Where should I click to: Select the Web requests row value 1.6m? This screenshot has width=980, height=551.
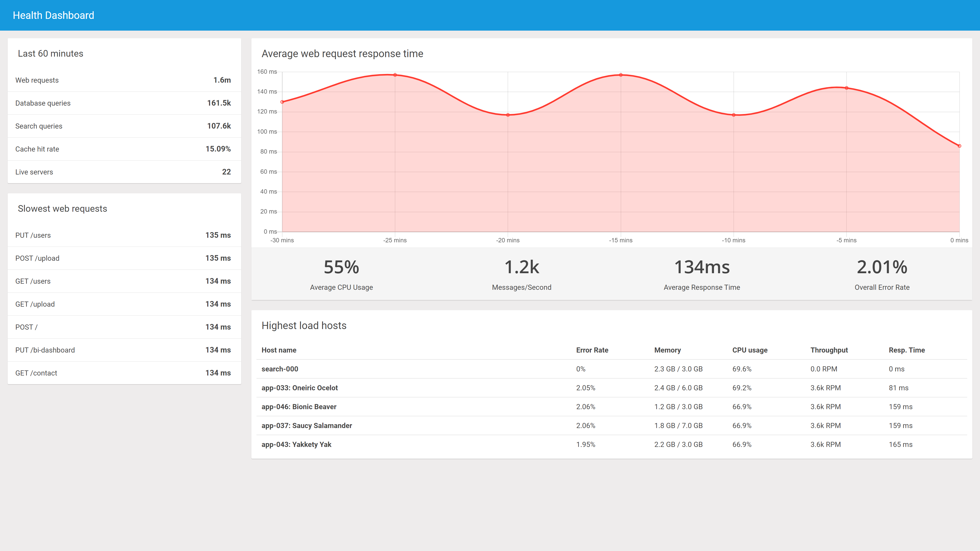(222, 80)
